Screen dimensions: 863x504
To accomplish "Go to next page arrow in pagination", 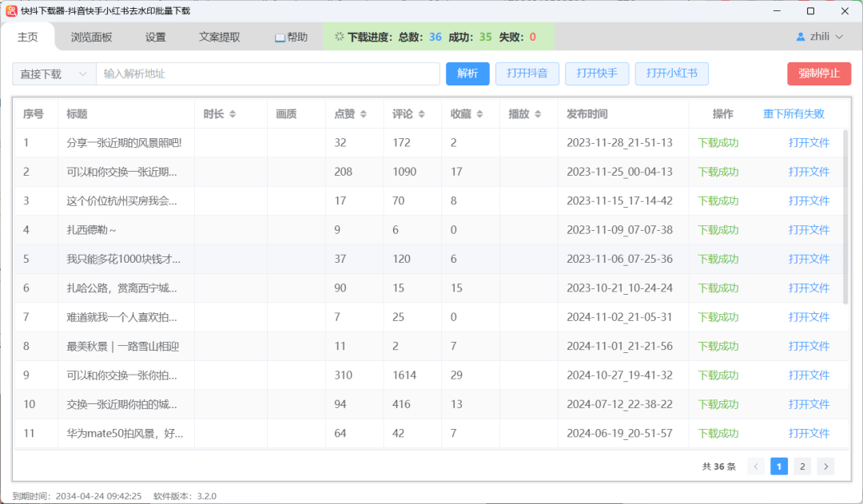I will point(825,466).
